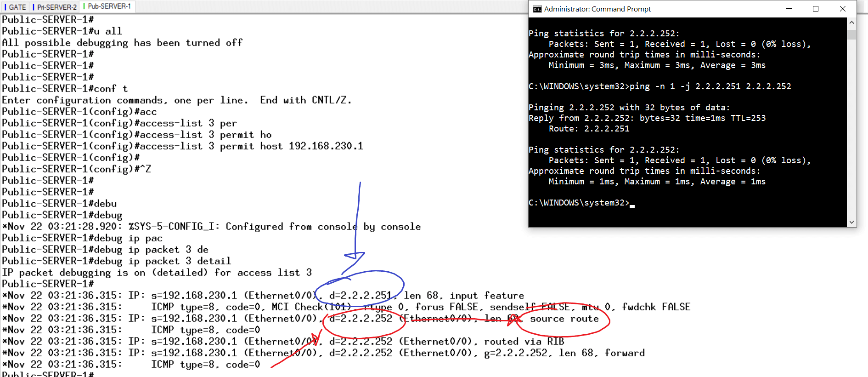Select the Pub-SERVER-1 tab

coord(107,6)
